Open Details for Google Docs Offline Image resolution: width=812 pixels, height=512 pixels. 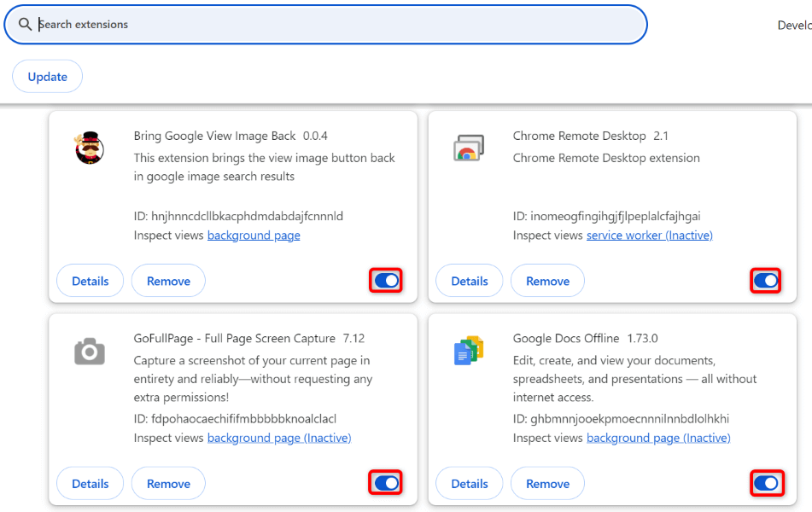[x=469, y=482]
